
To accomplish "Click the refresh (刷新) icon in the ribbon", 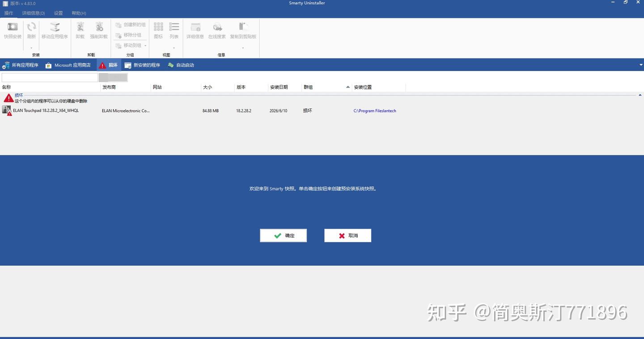I will [x=31, y=27].
